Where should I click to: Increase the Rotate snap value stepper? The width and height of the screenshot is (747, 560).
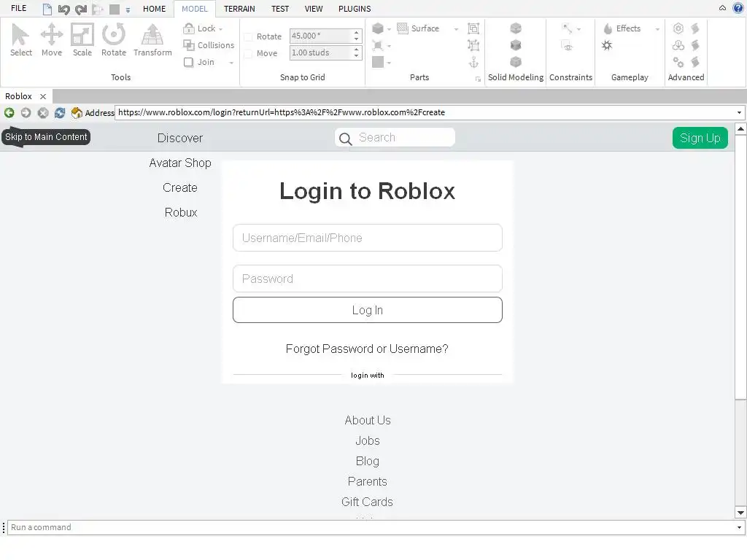356,33
